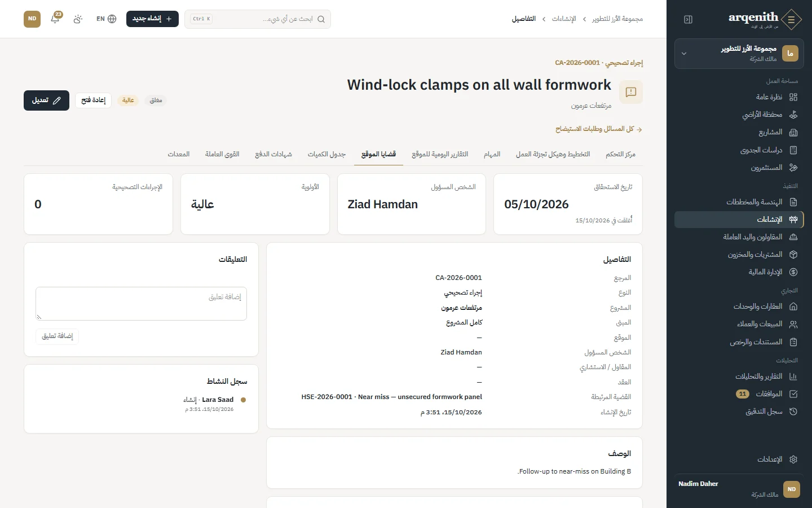Click the إضافة تعليق comment textarea
The width and height of the screenshot is (812, 508).
click(141, 304)
